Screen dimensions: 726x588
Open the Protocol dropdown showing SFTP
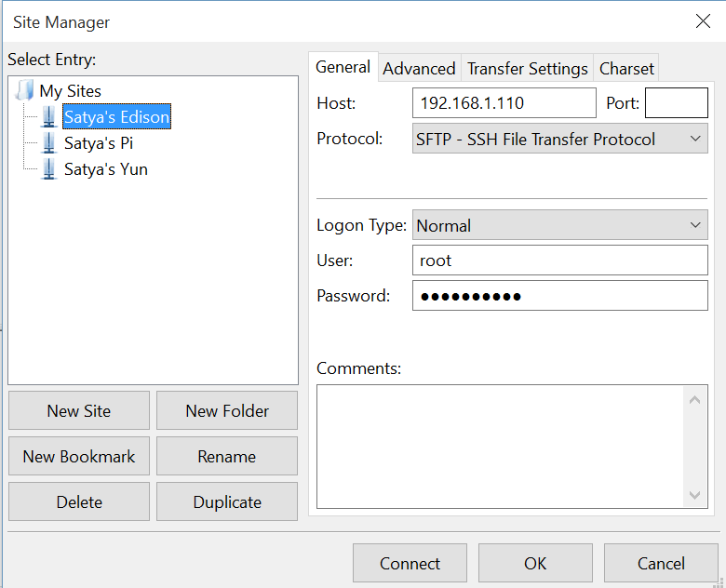click(560, 139)
